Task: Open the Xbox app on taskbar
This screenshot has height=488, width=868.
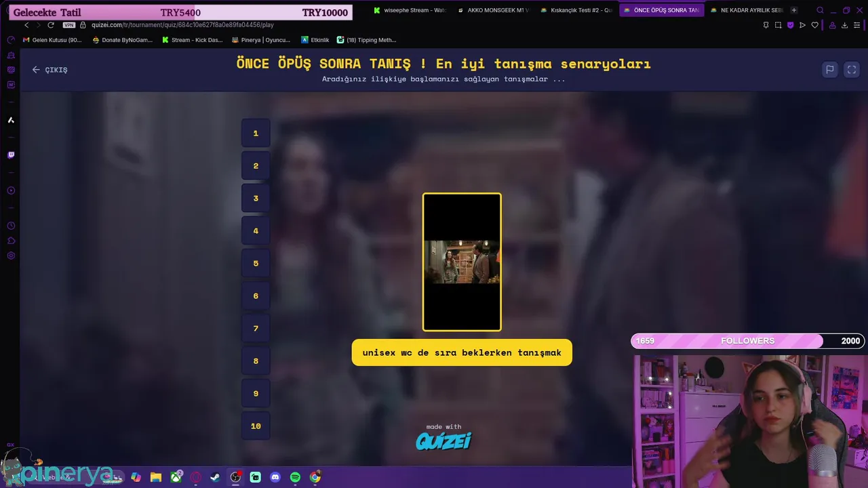Action: 176,477
